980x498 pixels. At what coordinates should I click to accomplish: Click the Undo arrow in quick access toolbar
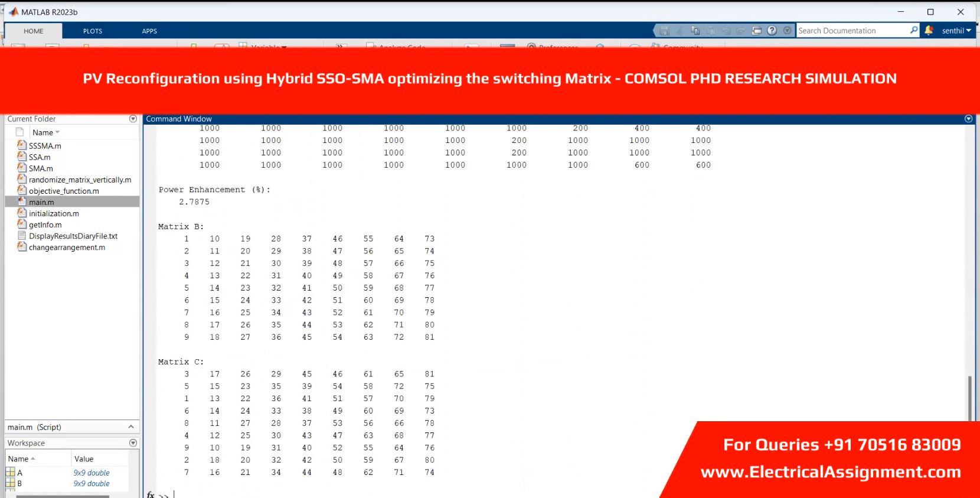pos(726,31)
